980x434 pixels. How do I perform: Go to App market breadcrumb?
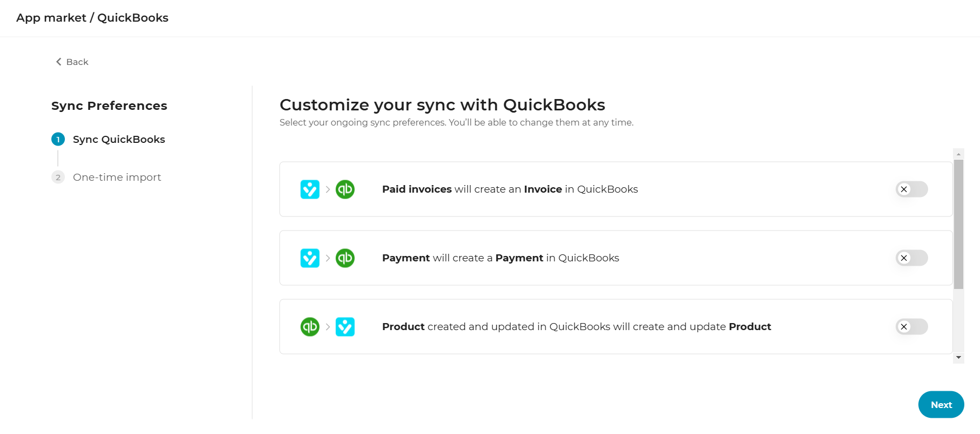[x=51, y=18]
